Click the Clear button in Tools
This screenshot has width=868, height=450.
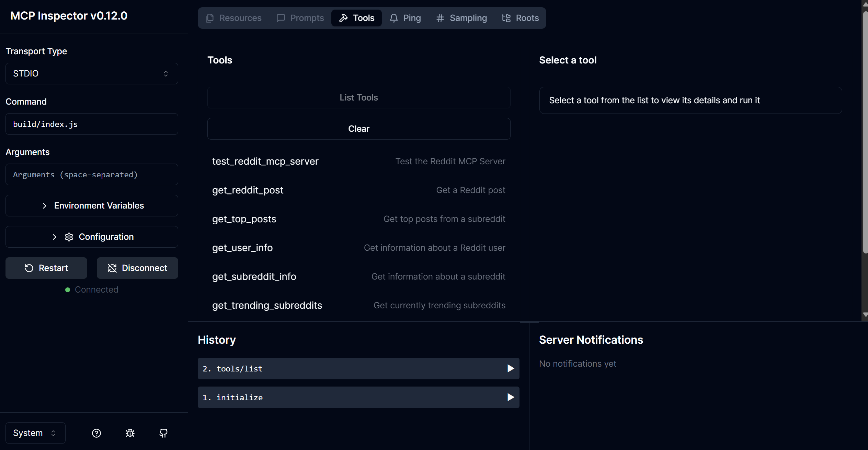(358, 129)
